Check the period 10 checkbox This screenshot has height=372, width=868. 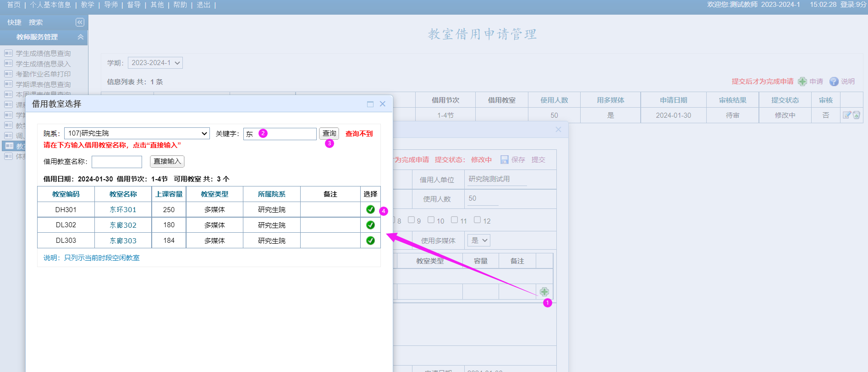click(431, 220)
